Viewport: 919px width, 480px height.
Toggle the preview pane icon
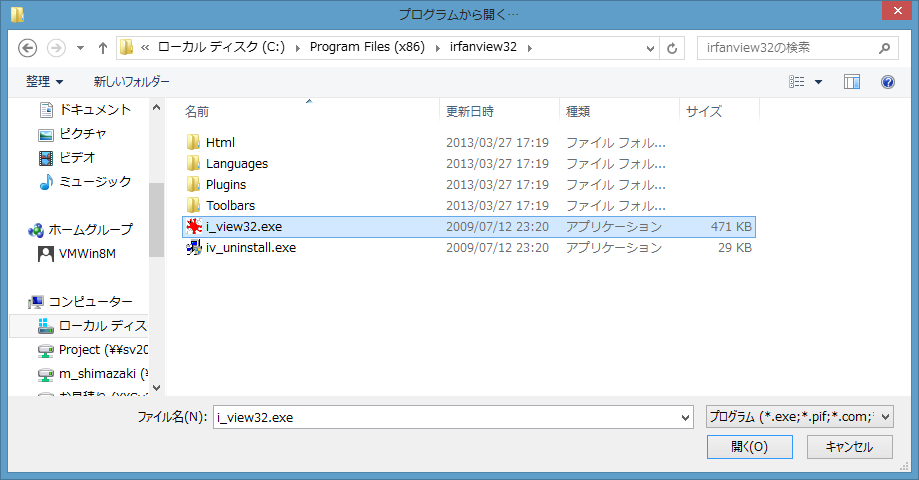(x=852, y=81)
